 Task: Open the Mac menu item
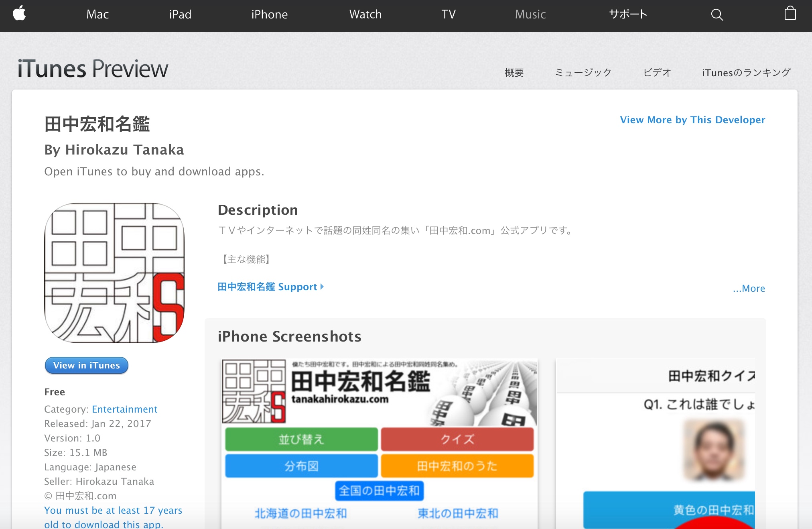pos(97,14)
